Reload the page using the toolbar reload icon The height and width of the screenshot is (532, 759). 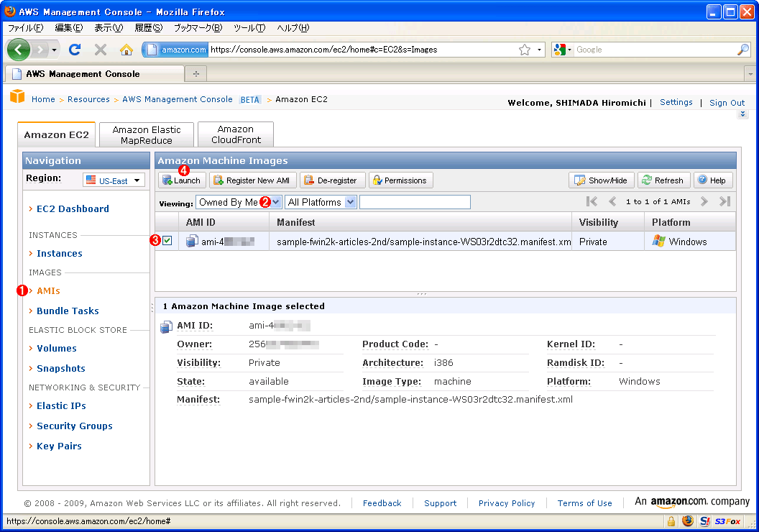click(x=75, y=50)
